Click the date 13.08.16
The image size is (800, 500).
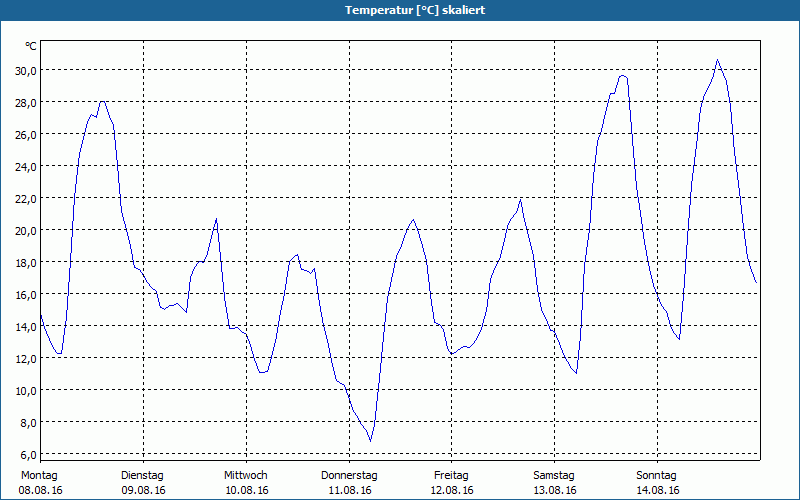click(x=555, y=491)
